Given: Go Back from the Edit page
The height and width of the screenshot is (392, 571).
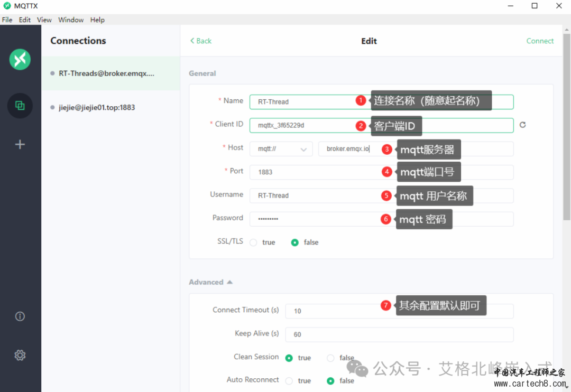Looking at the screenshot, I should tap(201, 41).
